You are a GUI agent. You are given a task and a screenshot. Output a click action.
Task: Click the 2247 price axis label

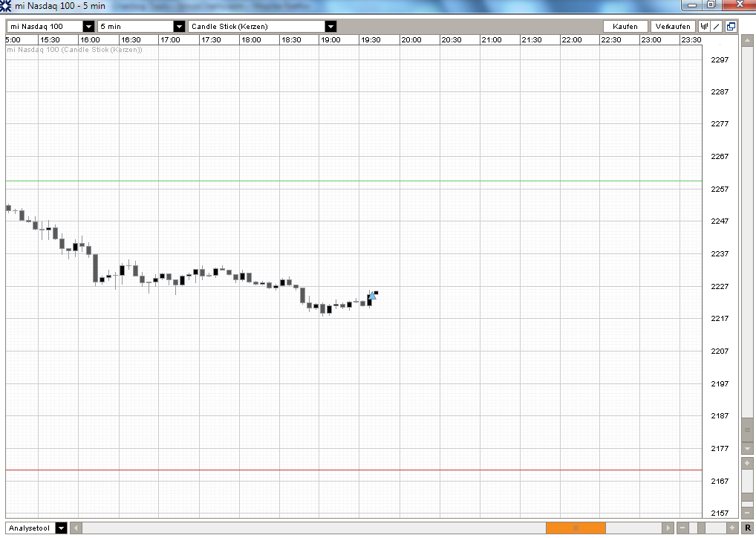[x=720, y=221]
